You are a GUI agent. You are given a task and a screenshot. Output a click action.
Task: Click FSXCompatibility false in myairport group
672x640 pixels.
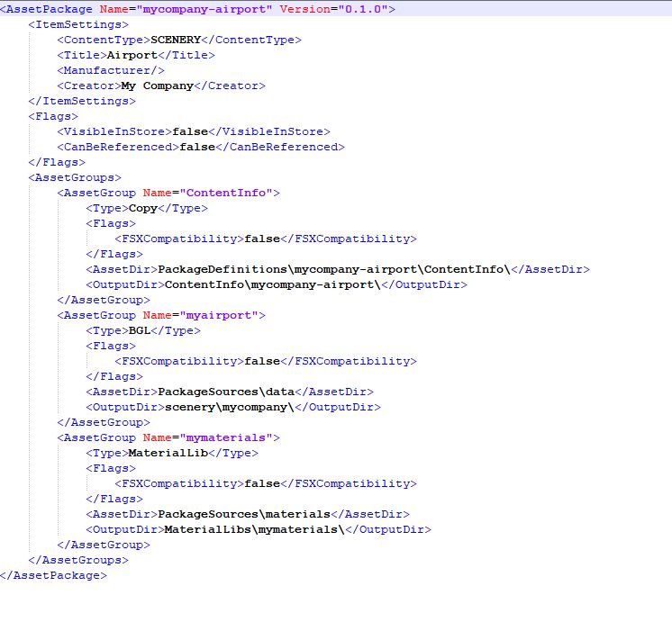pos(262,361)
